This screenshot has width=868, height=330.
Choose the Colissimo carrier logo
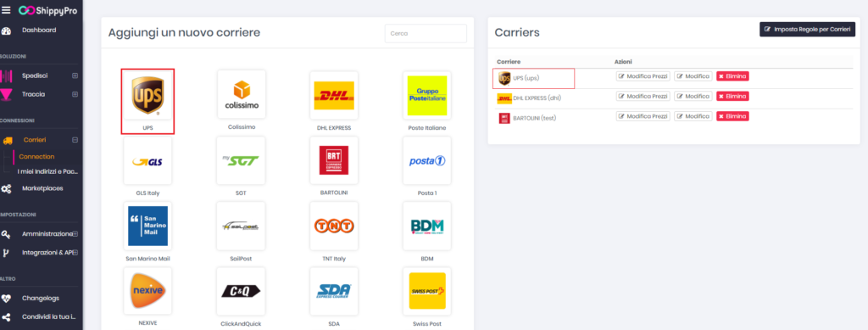point(242,95)
